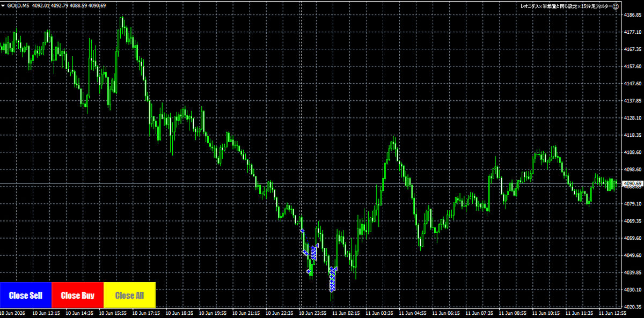Click the 4108.60 price scale label
The width and height of the screenshot is (644, 318).
pyautogui.click(x=633, y=152)
